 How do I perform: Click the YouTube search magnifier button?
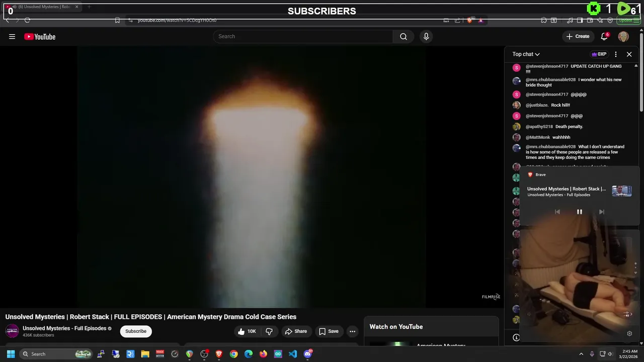click(404, 36)
